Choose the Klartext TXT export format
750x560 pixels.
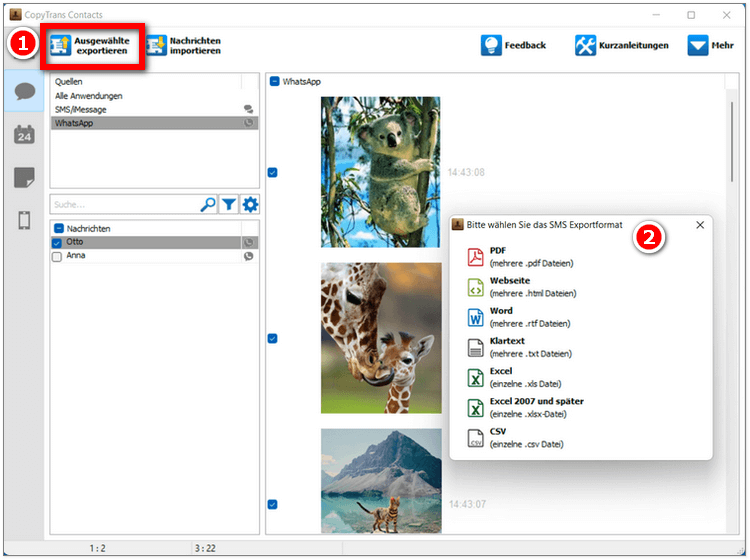click(519, 347)
